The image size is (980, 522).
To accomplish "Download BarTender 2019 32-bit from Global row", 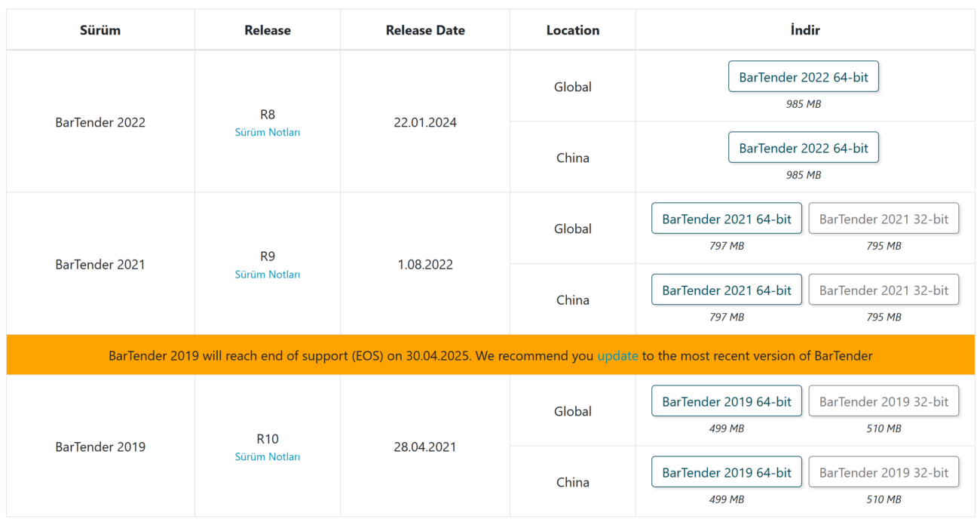I will tap(884, 401).
